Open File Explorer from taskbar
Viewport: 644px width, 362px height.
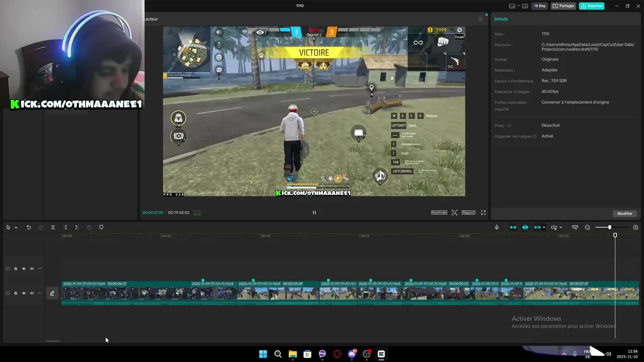pos(293,354)
